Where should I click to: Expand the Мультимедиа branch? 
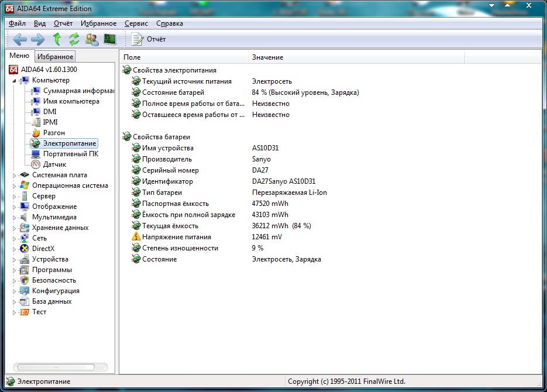click(14, 218)
